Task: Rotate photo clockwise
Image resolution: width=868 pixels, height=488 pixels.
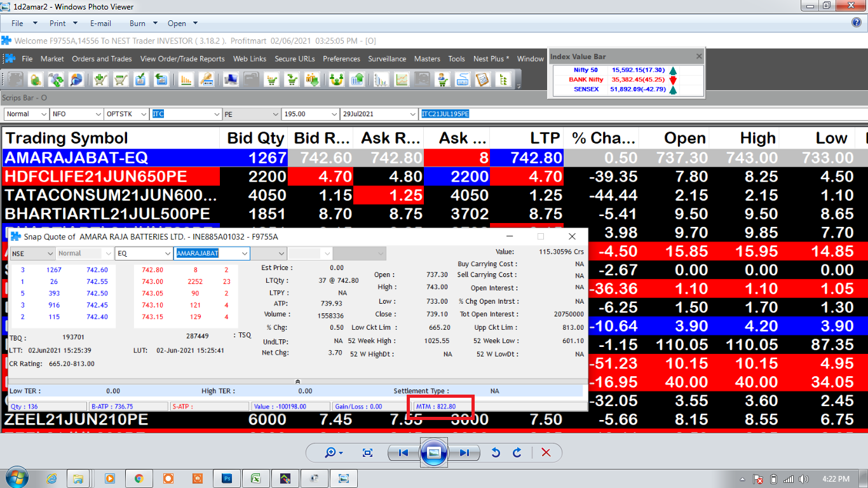Action: pyautogui.click(x=517, y=452)
